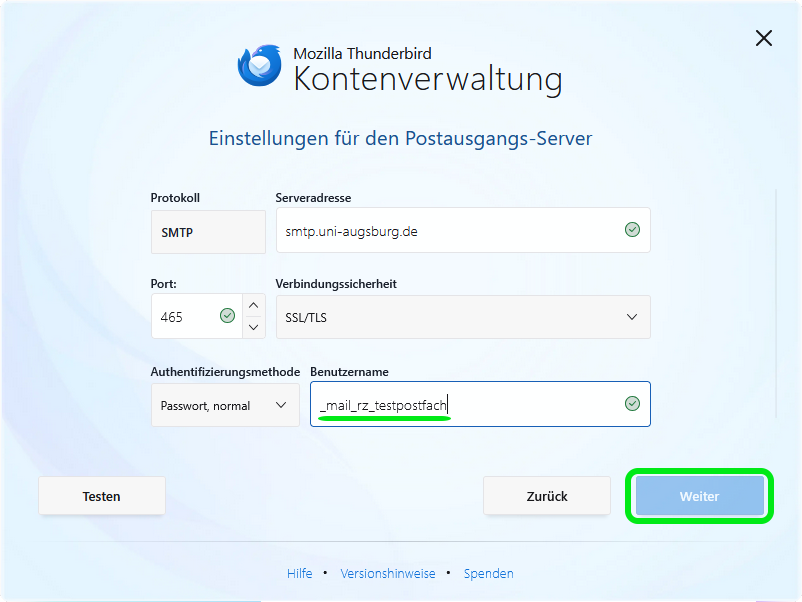Close the Kontenverwaltung dialog with X
The height and width of the screenshot is (602, 802).
point(764,38)
